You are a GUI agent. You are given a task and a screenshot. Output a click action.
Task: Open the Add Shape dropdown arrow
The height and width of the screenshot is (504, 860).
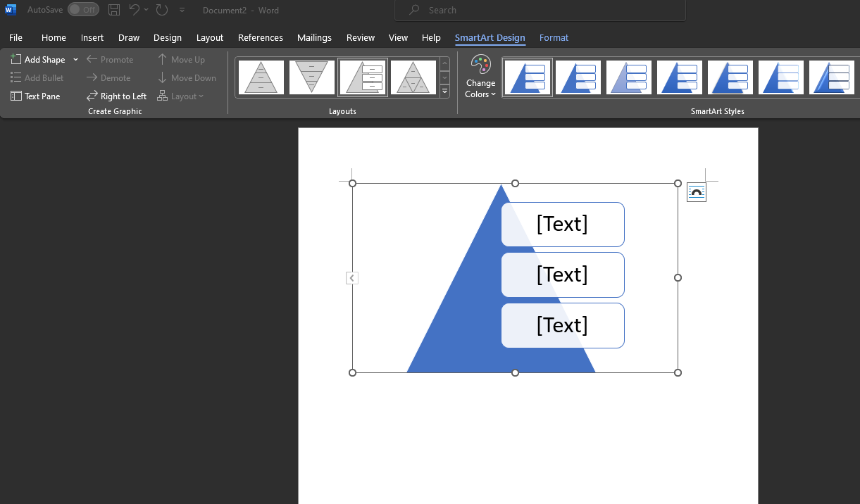(x=75, y=59)
